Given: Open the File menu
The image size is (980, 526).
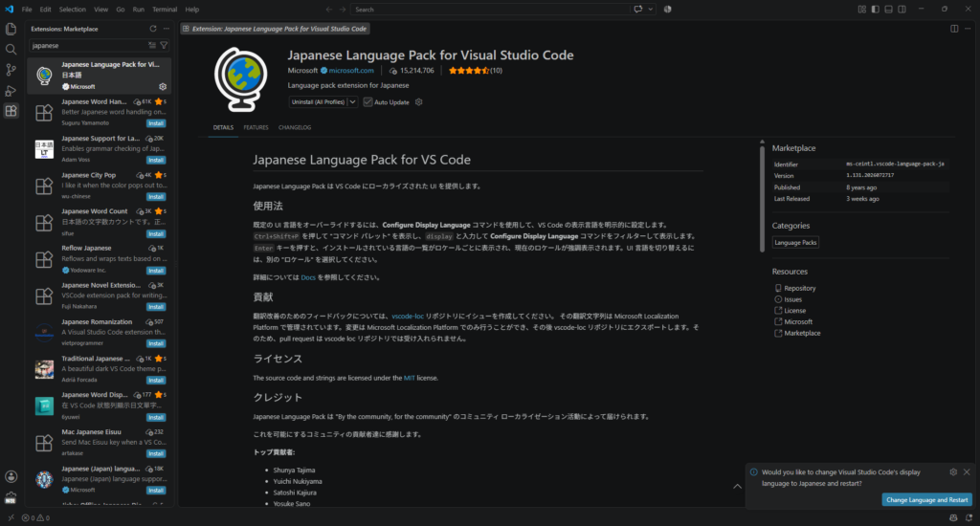Looking at the screenshot, I should pyautogui.click(x=27, y=10).
